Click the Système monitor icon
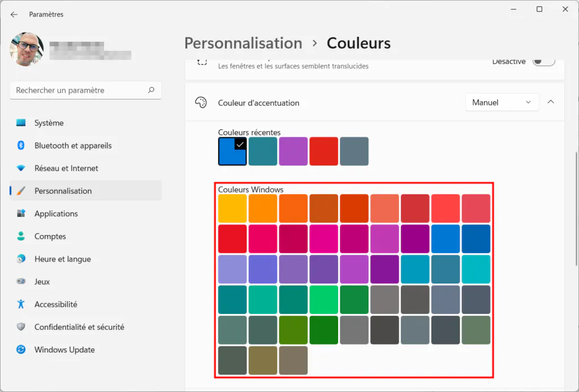Image resolution: width=579 pixels, height=392 pixels. click(21, 123)
